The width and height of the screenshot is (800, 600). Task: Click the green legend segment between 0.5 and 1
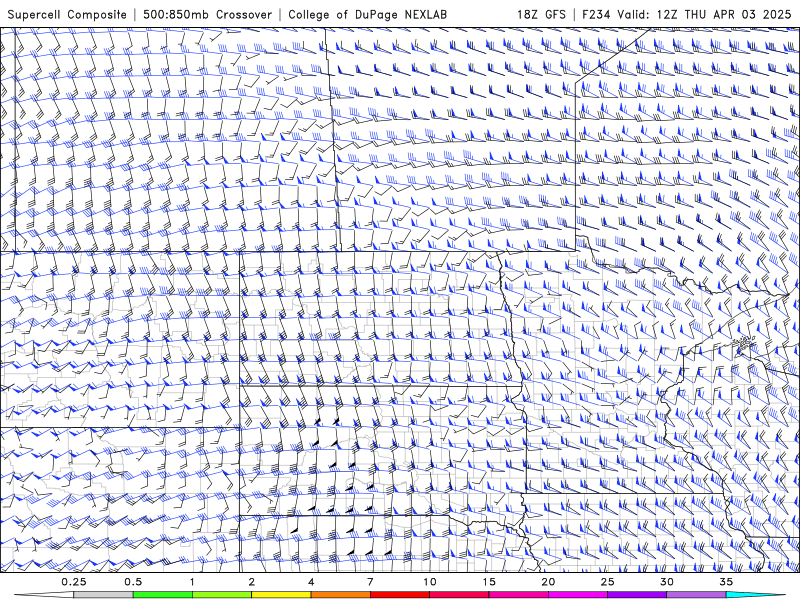pos(162,595)
